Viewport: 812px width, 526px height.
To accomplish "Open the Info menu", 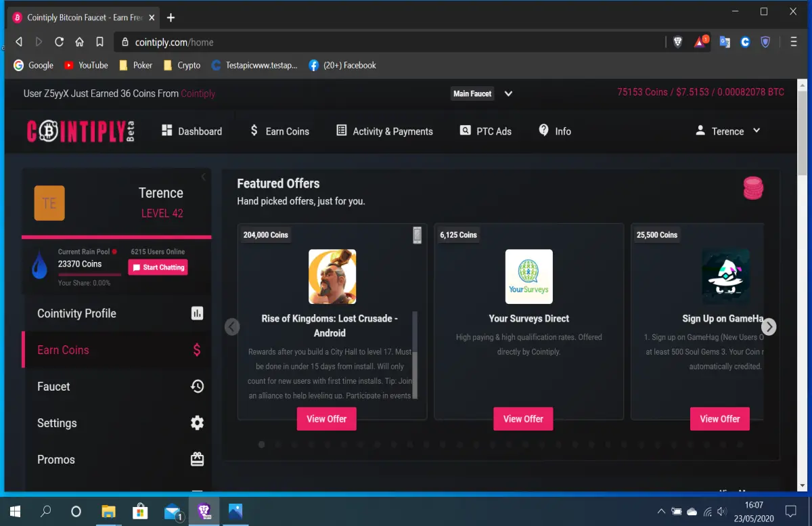I will (x=555, y=131).
